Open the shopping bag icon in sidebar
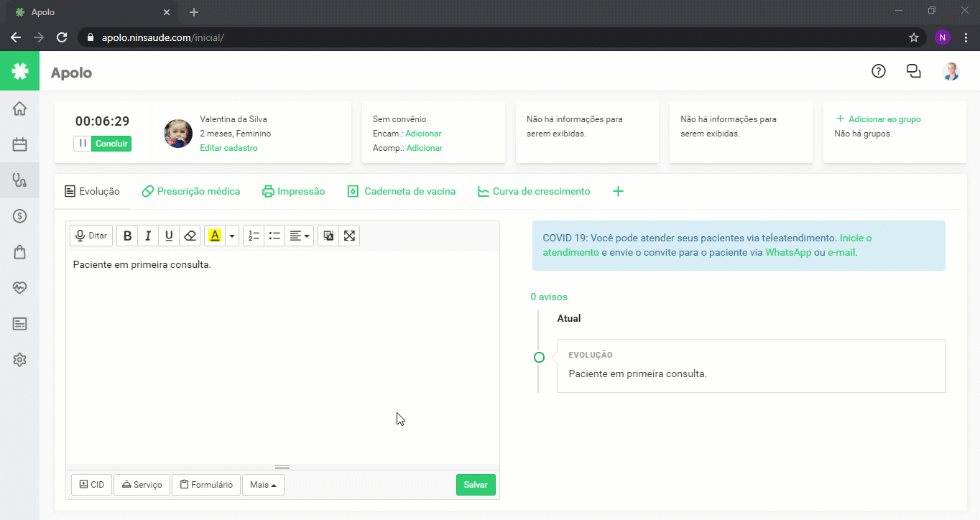 (x=19, y=252)
